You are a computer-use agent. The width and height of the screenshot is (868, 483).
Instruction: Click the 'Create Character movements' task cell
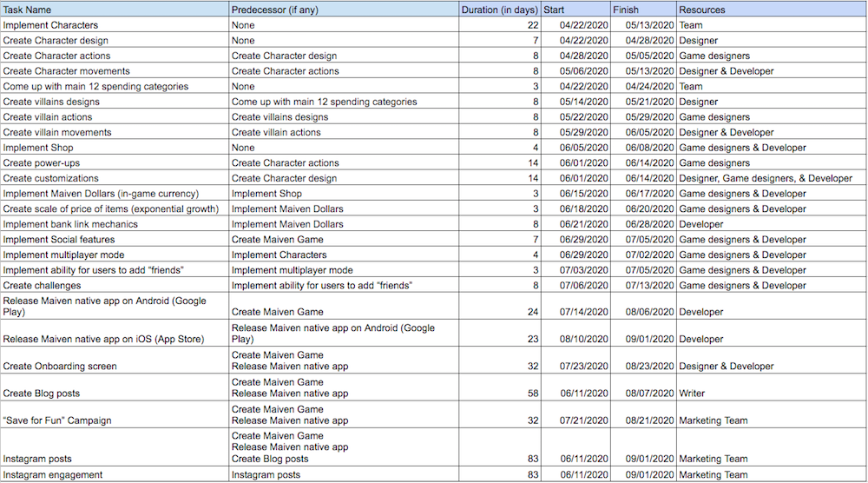pos(115,71)
